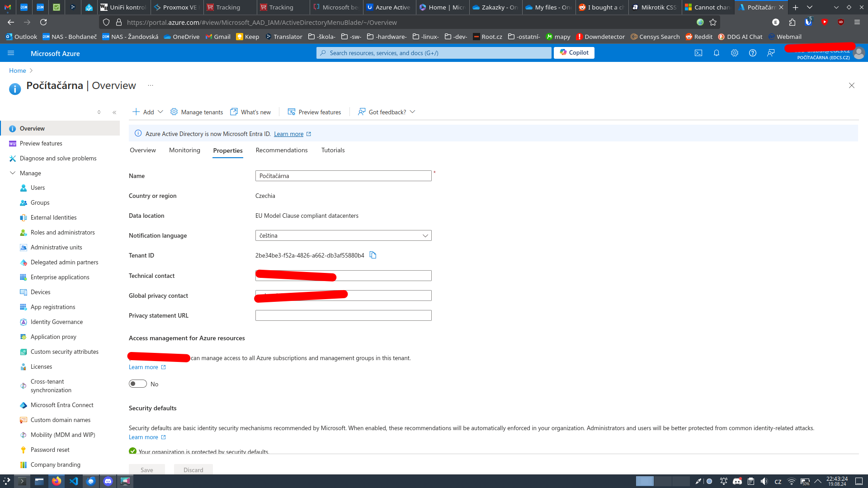The width and height of the screenshot is (868, 488).
Task: Open the portal feedback icon
Action: (771, 53)
